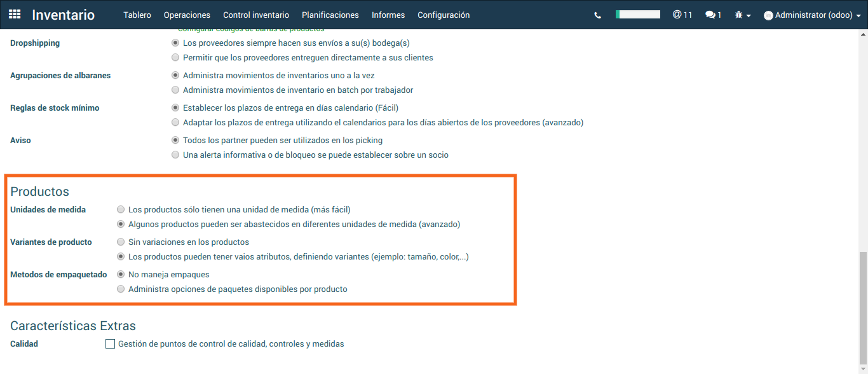This screenshot has height=374, width=868.
Task: Click the progress bar in top navbar
Action: tap(637, 14)
